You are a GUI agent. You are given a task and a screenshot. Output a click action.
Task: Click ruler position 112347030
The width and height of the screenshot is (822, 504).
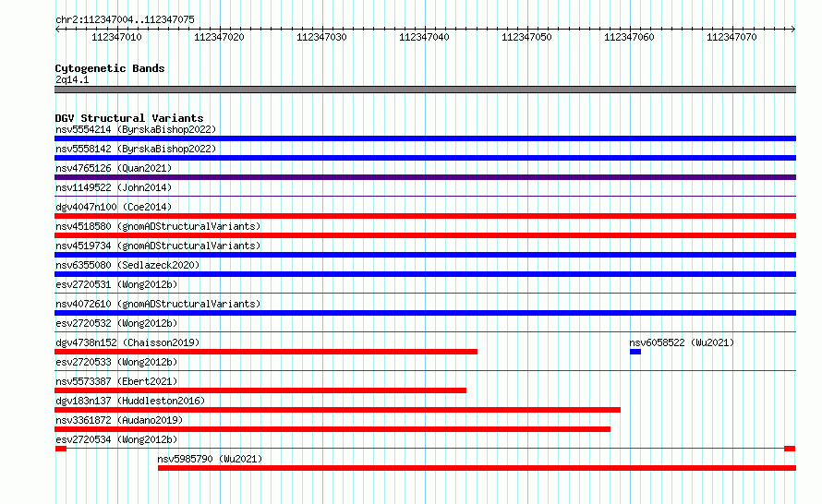pyautogui.click(x=321, y=37)
